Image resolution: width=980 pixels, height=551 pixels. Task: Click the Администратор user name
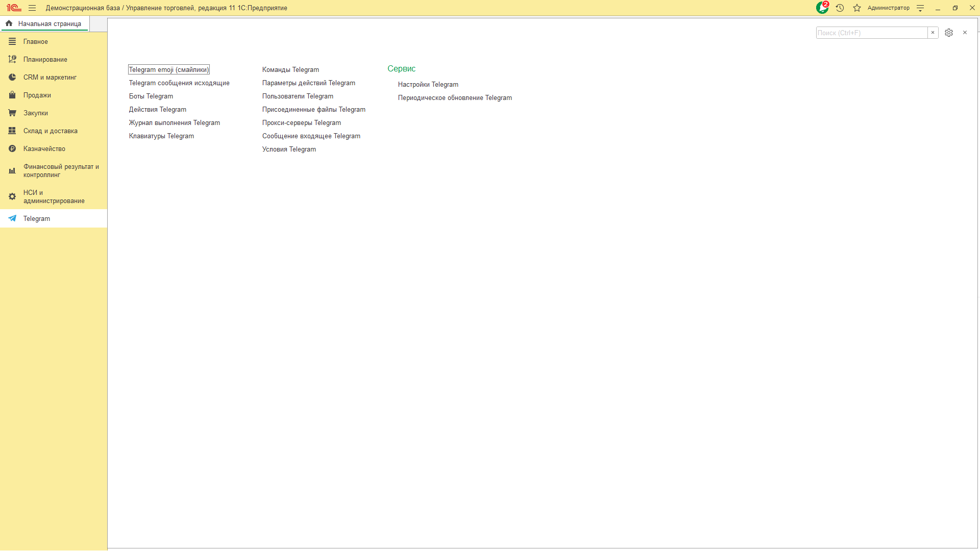click(x=889, y=8)
